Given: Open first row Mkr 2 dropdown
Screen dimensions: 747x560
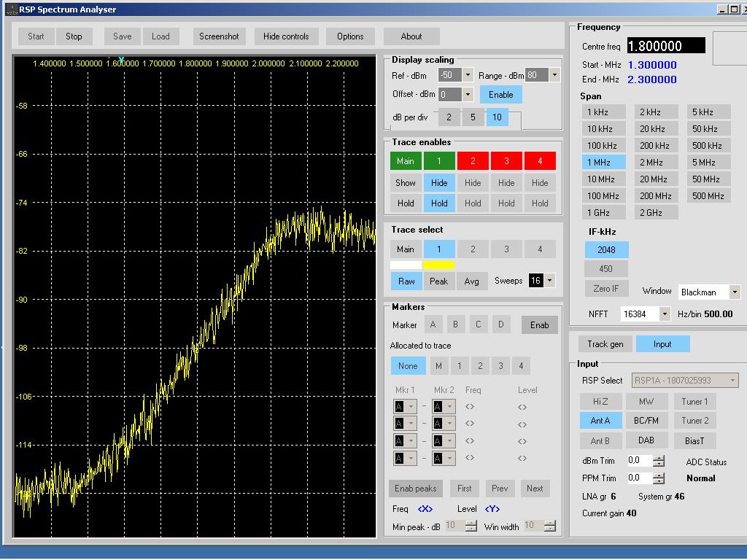Looking at the screenshot, I should pos(449,407).
